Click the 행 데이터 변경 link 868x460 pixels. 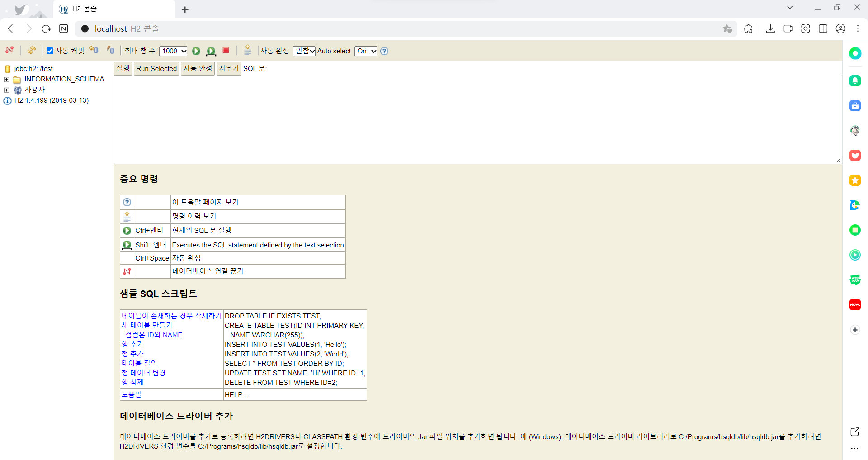click(x=143, y=373)
